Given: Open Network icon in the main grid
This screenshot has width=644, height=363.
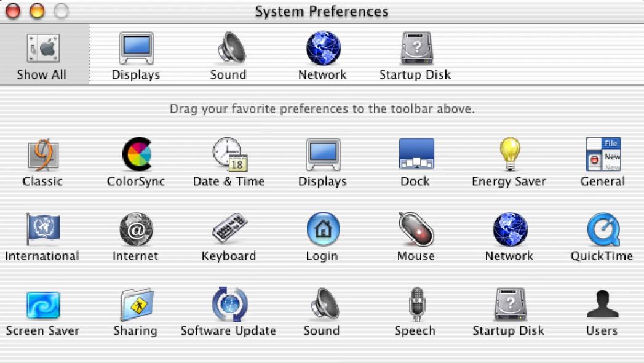Looking at the screenshot, I should click(x=510, y=229).
